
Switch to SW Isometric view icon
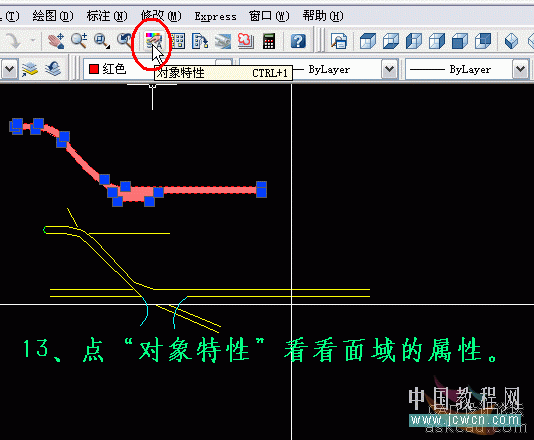tap(511, 41)
